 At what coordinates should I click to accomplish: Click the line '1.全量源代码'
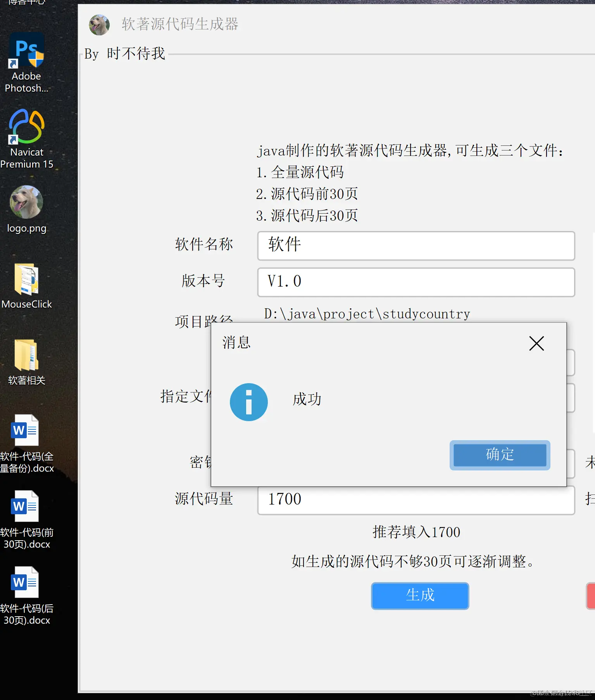click(x=300, y=172)
